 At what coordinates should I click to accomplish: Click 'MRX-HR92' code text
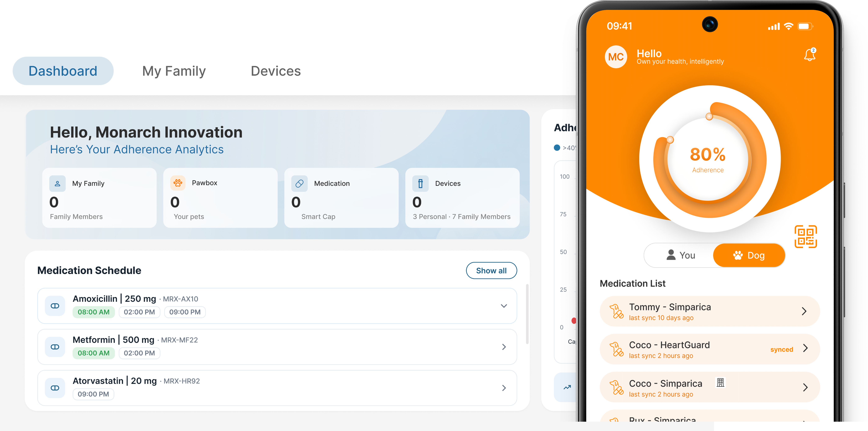[x=182, y=381]
